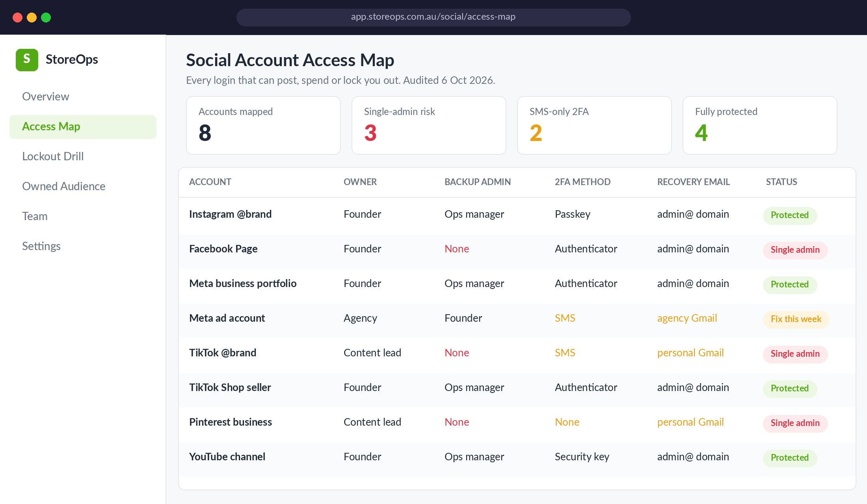Open the Facebook Page account name
The width and height of the screenshot is (867, 504).
point(223,249)
